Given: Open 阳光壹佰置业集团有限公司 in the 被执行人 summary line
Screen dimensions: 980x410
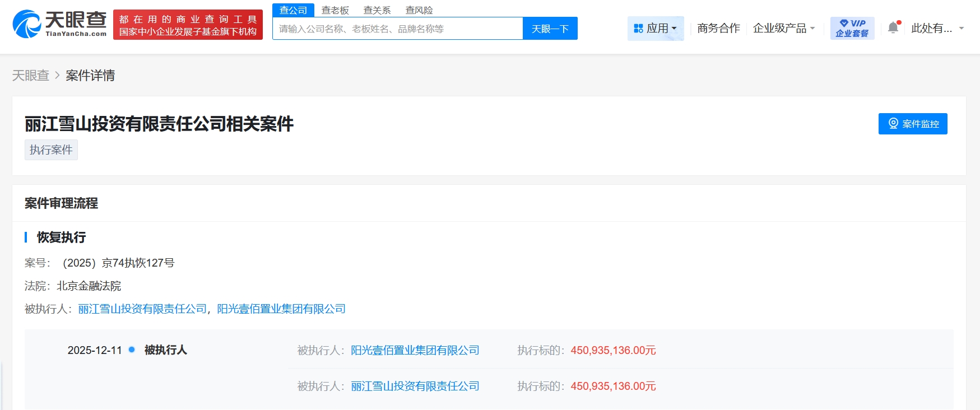Looking at the screenshot, I should pos(281,309).
